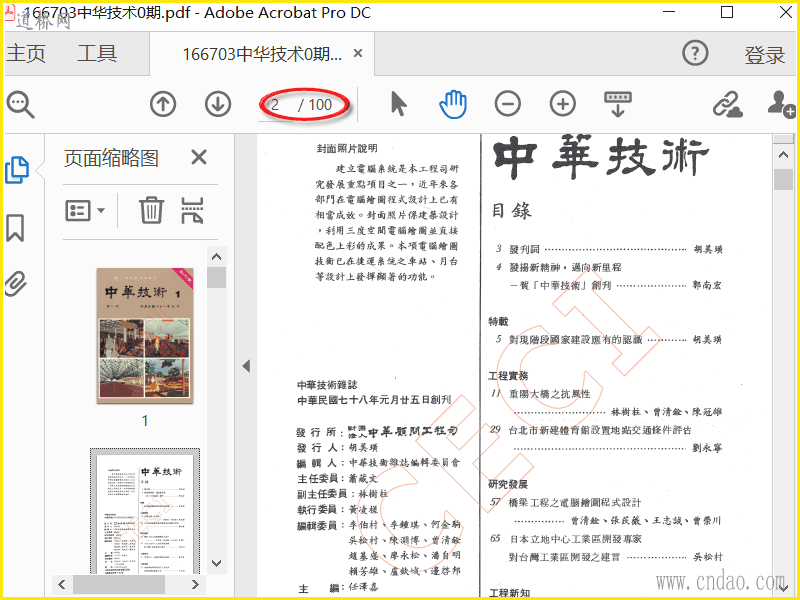Click the 研究發展 section heading
Screen dimensions: 800x600
pos(508,484)
